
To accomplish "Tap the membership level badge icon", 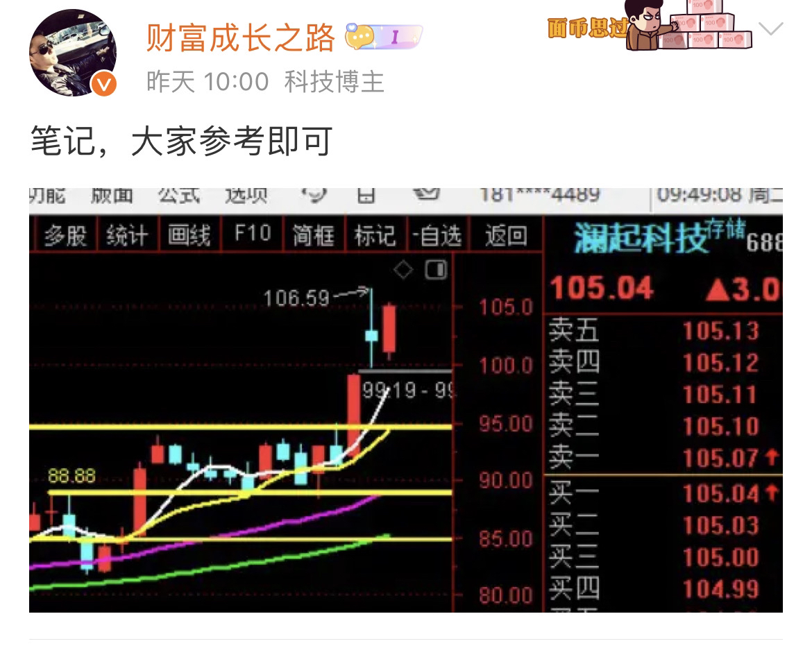I will (384, 37).
